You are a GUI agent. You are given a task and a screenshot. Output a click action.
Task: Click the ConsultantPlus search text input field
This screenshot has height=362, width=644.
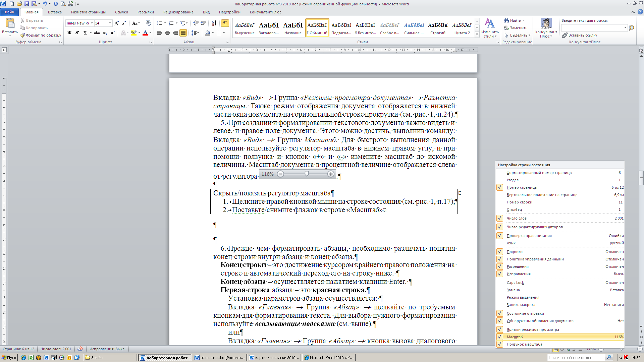pos(592,28)
